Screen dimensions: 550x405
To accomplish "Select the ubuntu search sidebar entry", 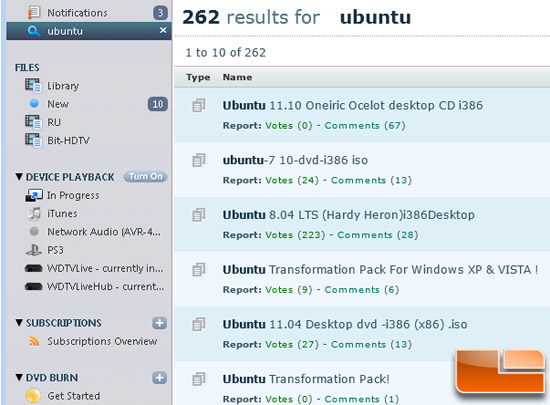I will [89, 31].
